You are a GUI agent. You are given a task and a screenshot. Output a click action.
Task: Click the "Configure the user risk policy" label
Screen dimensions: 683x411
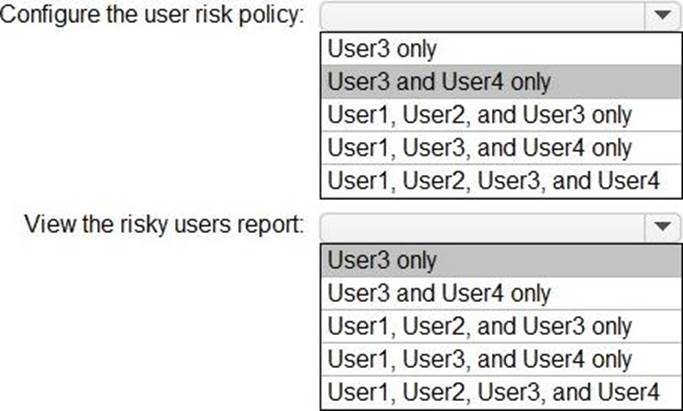pos(154,19)
